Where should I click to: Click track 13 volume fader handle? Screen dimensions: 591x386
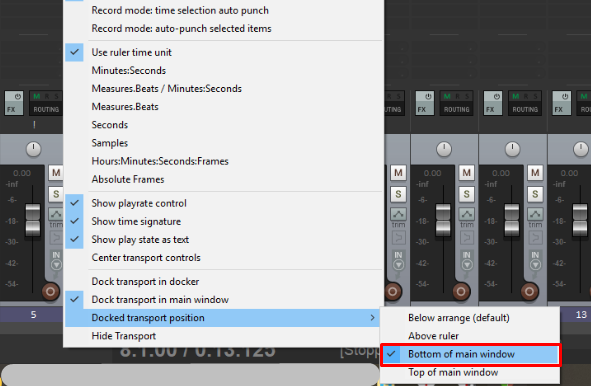tap(580, 220)
